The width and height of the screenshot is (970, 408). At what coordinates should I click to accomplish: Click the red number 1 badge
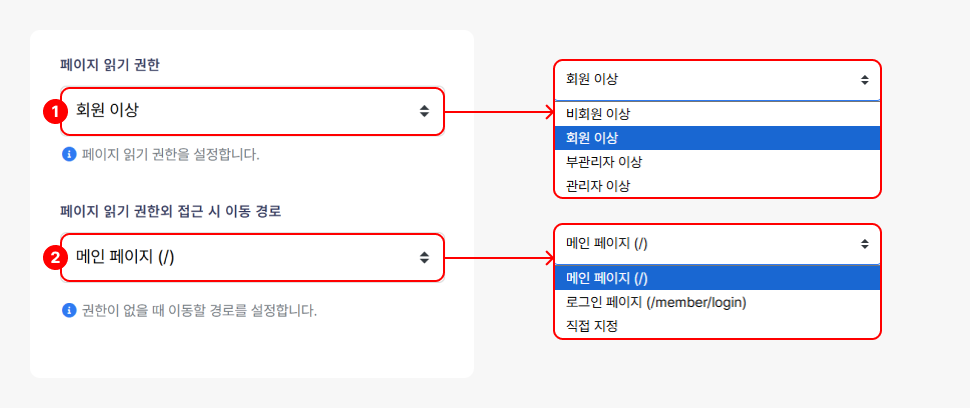[x=56, y=111]
